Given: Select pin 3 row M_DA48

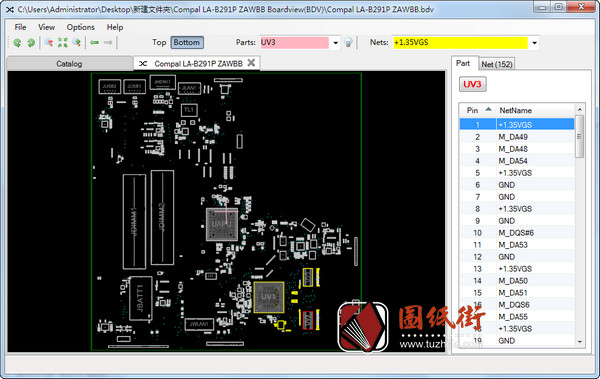Looking at the screenshot, I should click(x=517, y=149).
